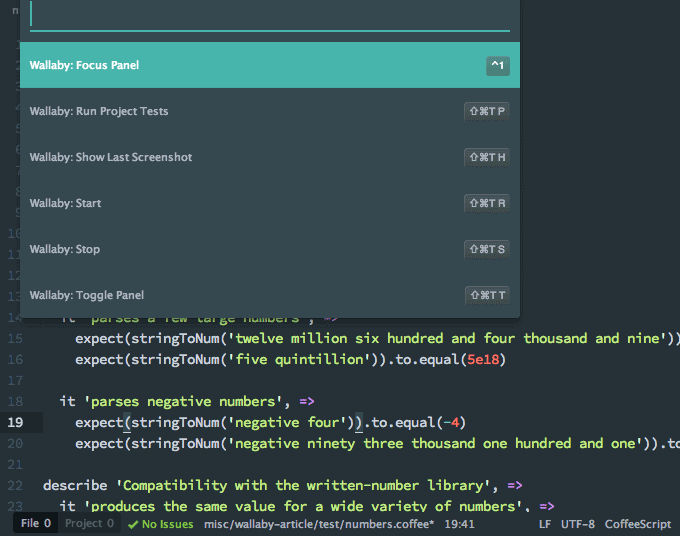Click the 'parses negative numbers' test title
The image size is (680, 536).
(183, 402)
